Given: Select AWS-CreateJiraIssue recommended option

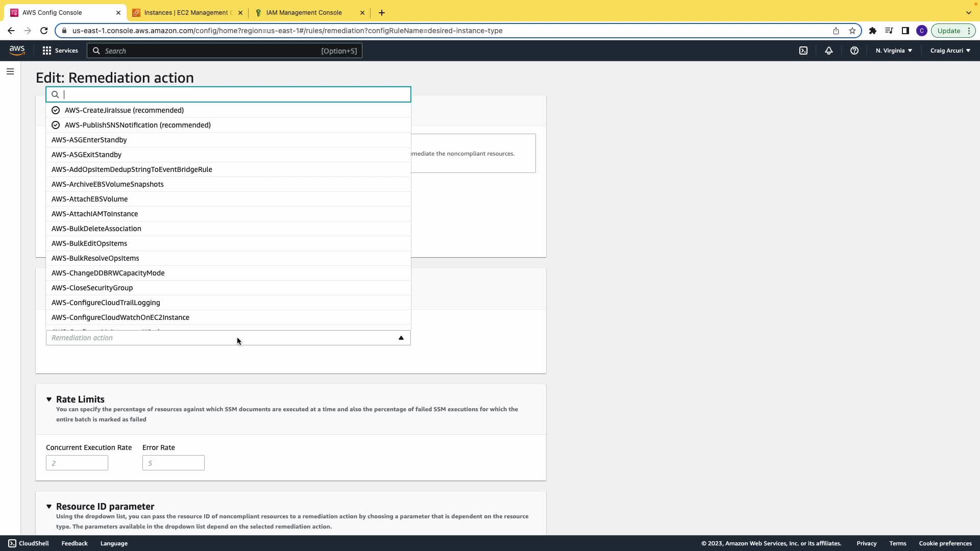Looking at the screenshot, I should tap(124, 110).
